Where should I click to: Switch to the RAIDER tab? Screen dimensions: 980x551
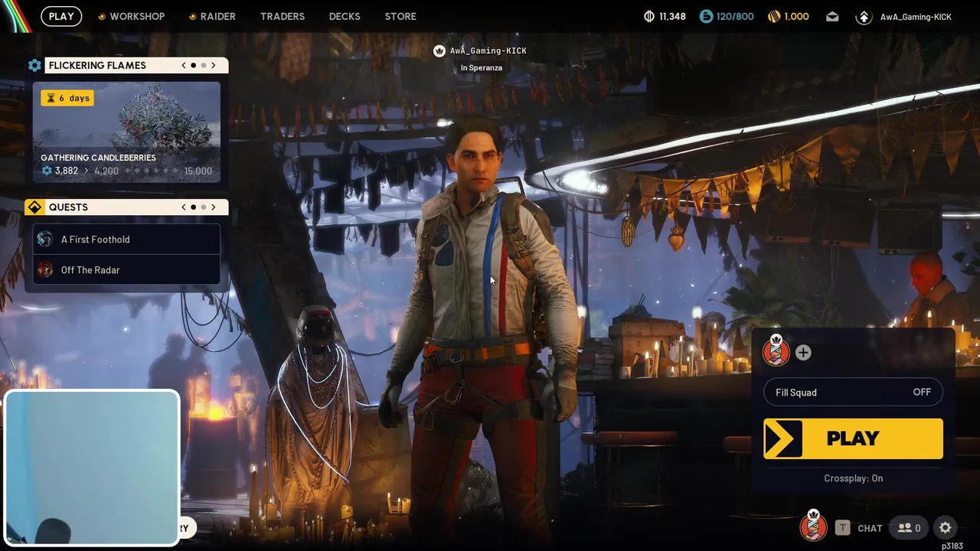(218, 16)
